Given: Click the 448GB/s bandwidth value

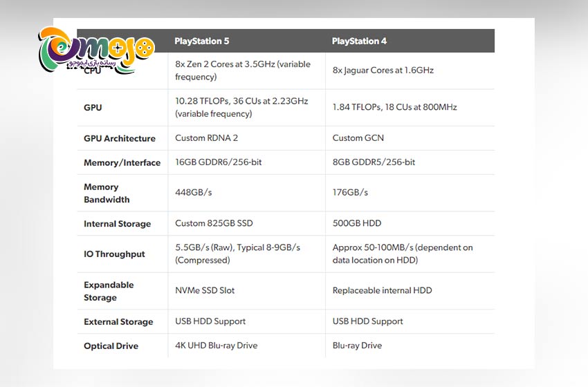Looking at the screenshot, I should (x=193, y=193).
